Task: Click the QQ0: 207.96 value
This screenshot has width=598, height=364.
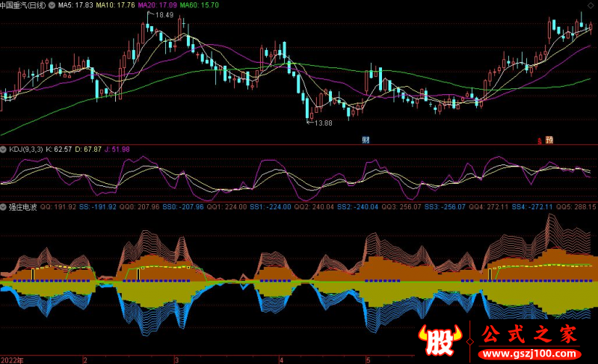Action: (140, 207)
